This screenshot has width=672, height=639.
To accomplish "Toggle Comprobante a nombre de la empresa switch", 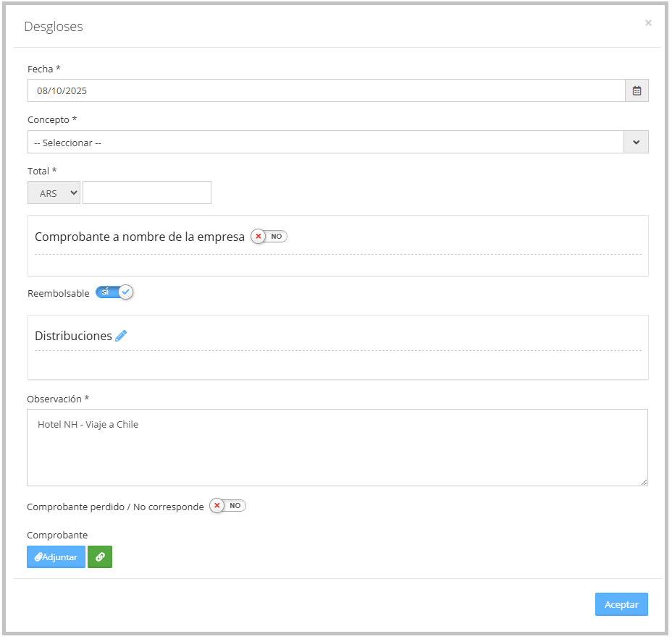I will coord(269,237).
